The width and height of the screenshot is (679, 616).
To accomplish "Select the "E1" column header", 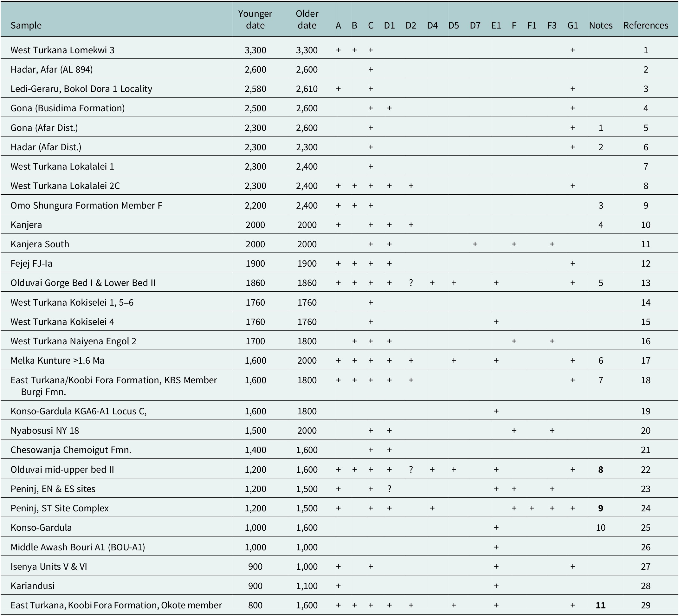I will click(x=496, y=26).
